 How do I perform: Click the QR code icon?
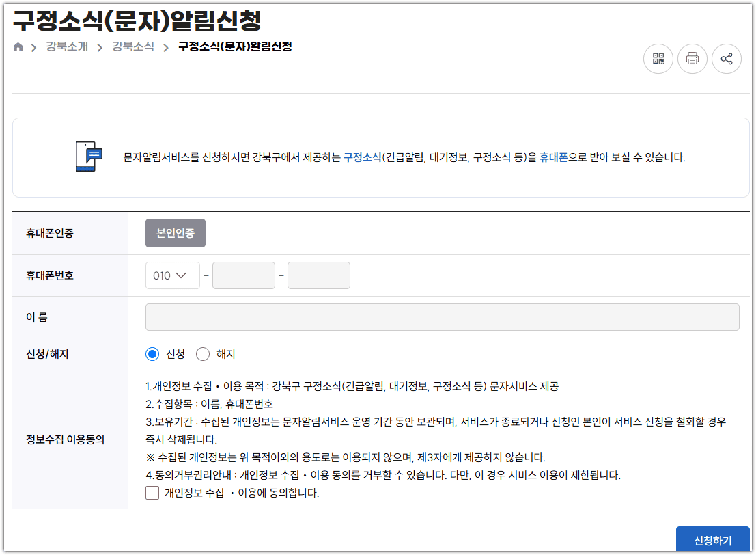pyautogui.click(x=658, y=59)
